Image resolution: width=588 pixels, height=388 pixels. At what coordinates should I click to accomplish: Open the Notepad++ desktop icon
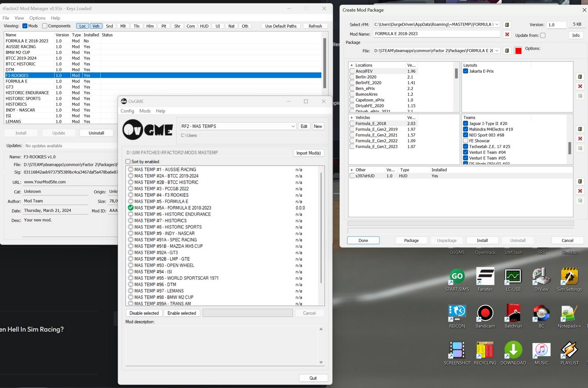point(569,313)
